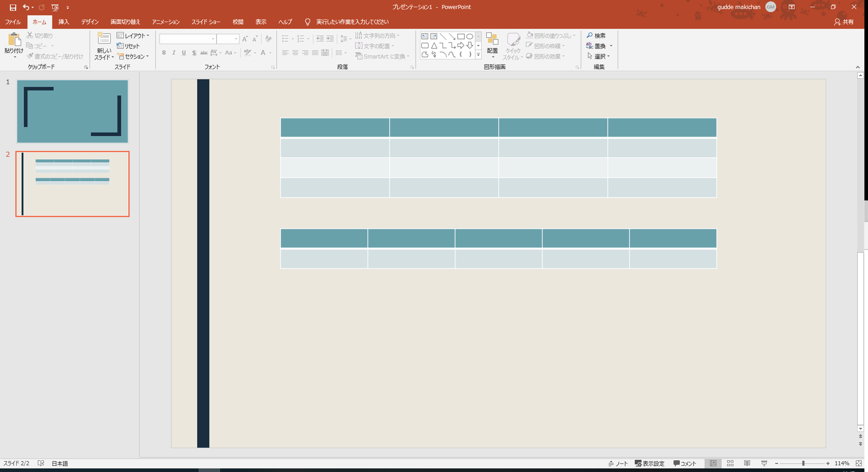Open the font name combo box
868x472 pixels.
coord(188,39)
